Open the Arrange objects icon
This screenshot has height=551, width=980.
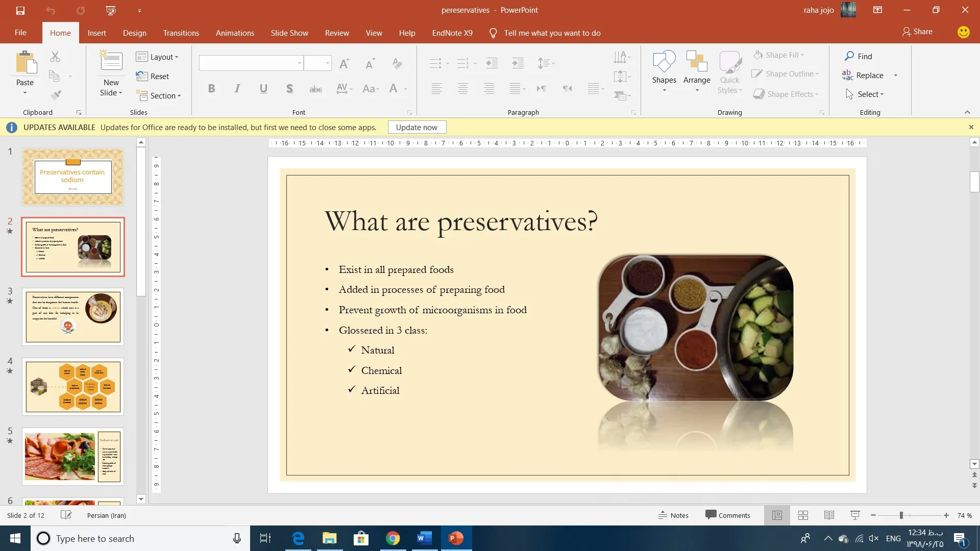pyautogui.click(x=697, y=62)
